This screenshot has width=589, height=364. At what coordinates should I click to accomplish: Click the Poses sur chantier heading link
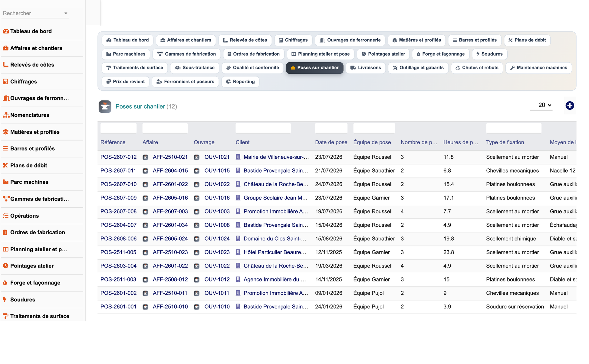pos(140,106)
